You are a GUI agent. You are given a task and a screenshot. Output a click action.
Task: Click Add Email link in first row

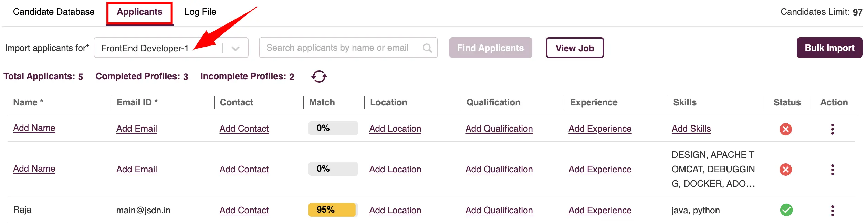137,129
